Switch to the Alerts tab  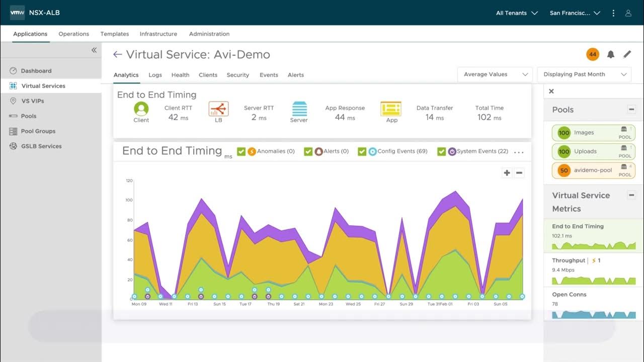tap(296, 75)
